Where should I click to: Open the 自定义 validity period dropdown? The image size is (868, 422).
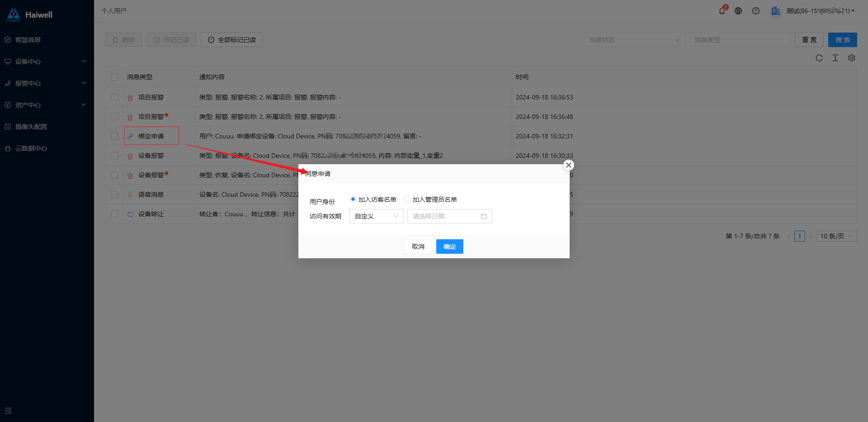[377, 216]
